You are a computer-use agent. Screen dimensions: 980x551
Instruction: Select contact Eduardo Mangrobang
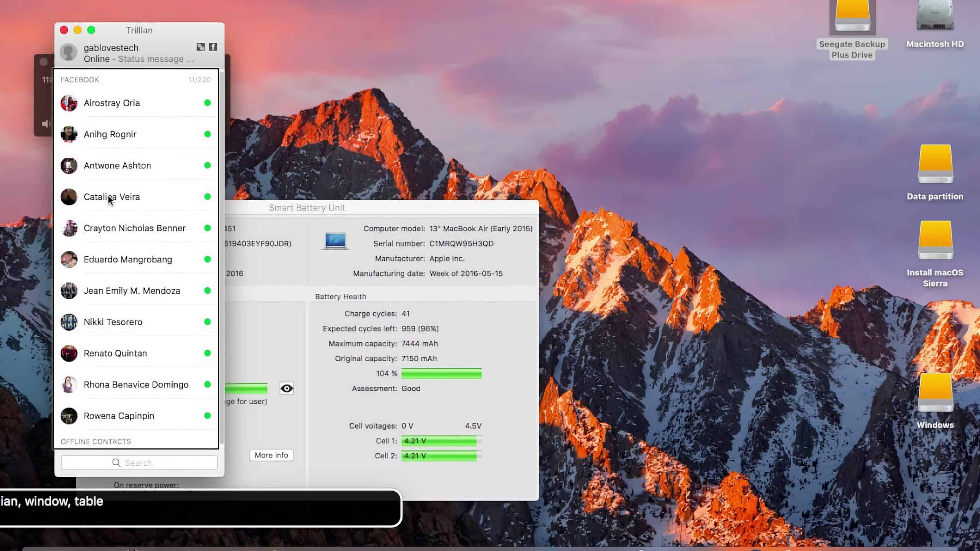tap(136, 259)
